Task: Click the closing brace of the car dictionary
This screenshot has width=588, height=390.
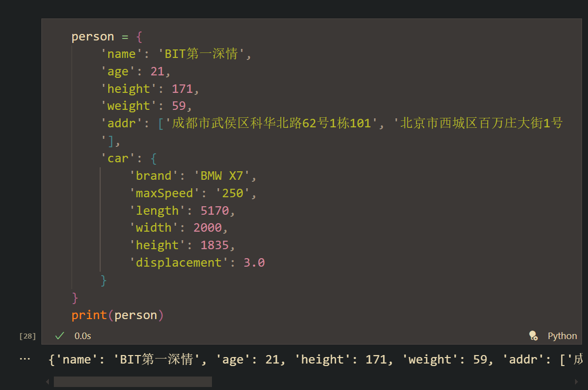Action: point(104,280)
